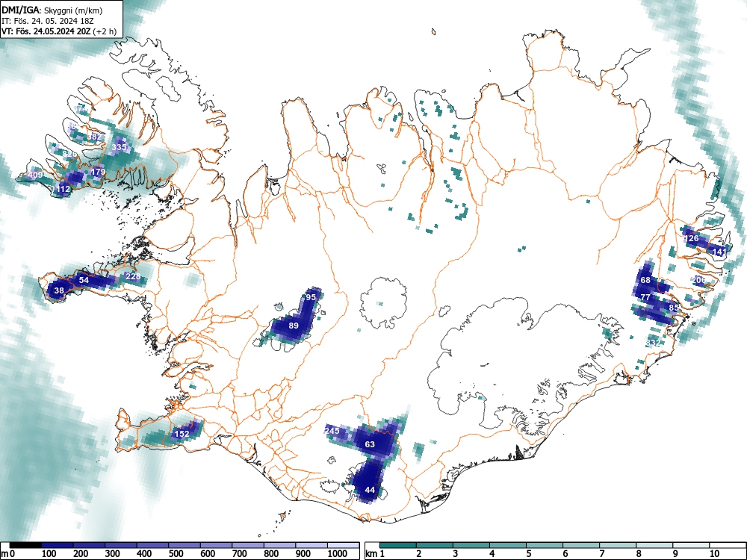The height and width of the screenshot is (560, 747).
Task: Click the 1000 label in the metre legend
Action: click(x=338, y=554)
